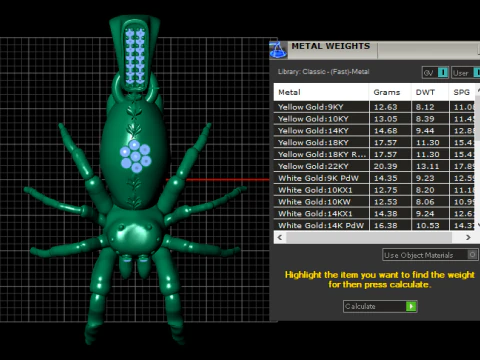
Task: Click green arrow on Calculate button
Action: tap(411, 306)
